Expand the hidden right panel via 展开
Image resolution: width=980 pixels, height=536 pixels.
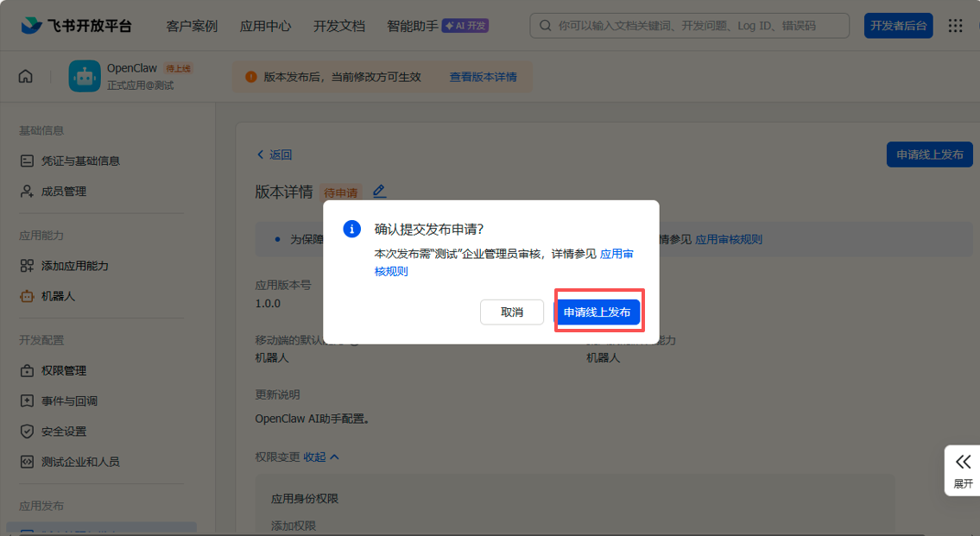[x=961, y=471]
